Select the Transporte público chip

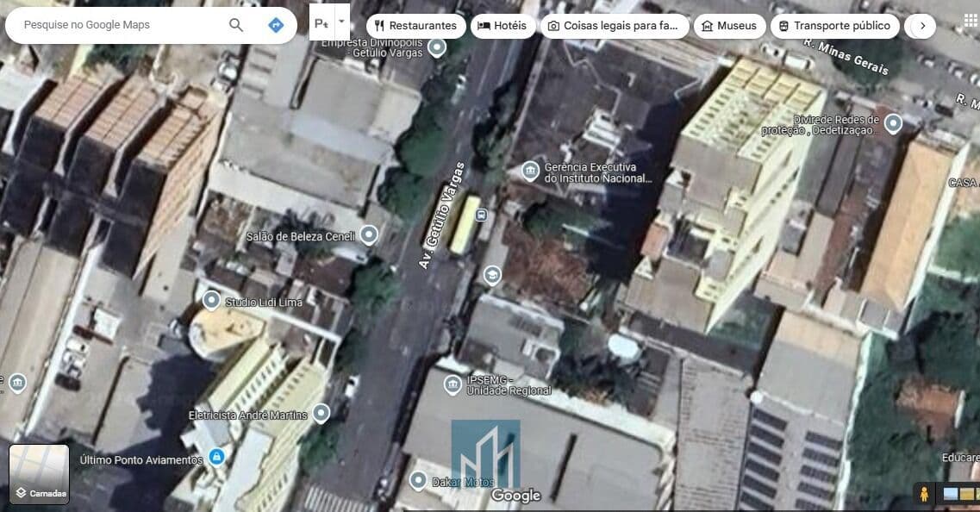click(x=835, y=26)
